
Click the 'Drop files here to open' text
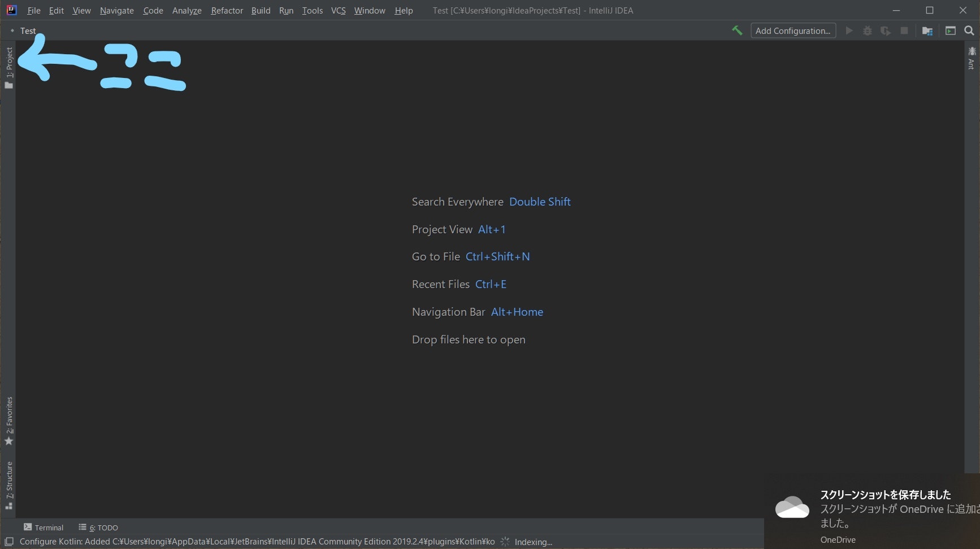click(x=469, y=339)
